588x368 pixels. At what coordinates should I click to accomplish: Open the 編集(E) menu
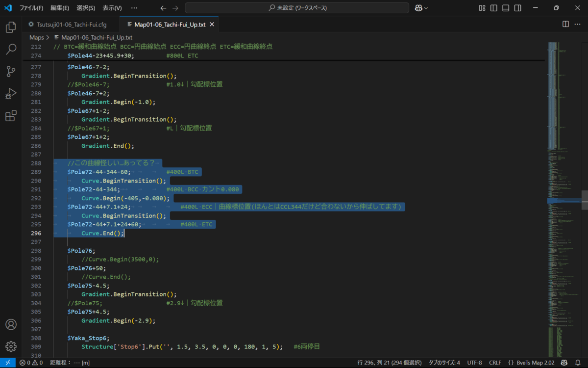pyautogui.click(x=60, y=8)
